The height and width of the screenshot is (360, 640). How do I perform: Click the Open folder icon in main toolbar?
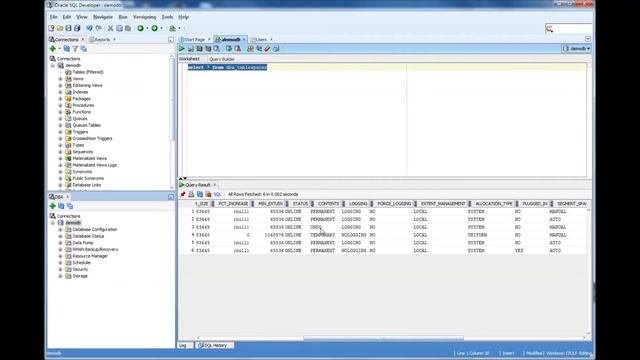tap(60, 28)
